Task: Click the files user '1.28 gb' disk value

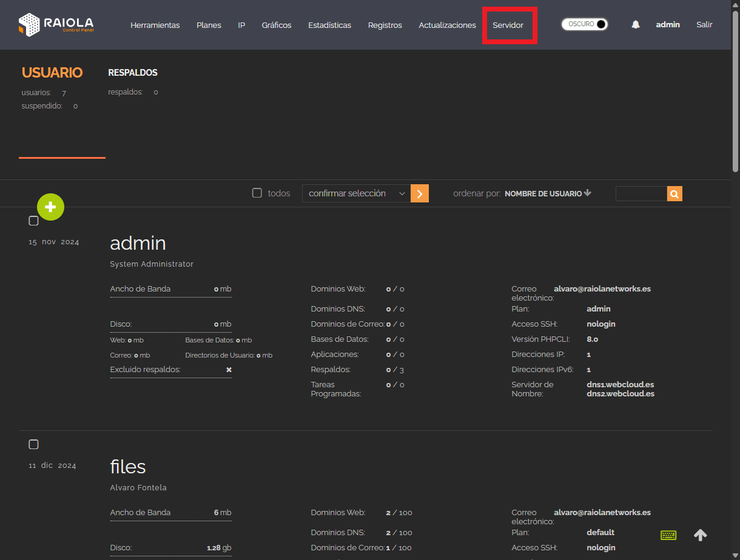Action: (219, 548)
